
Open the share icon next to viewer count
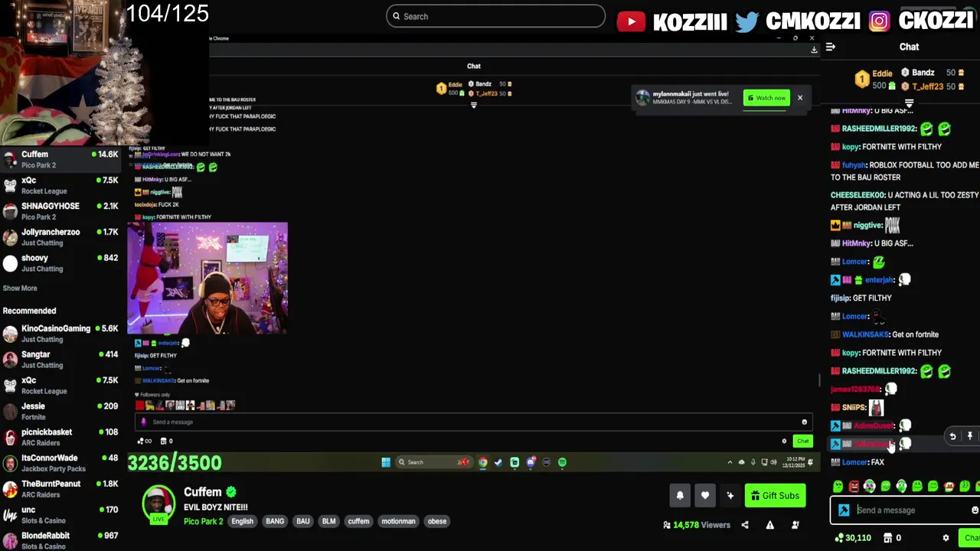click(745, 525)
